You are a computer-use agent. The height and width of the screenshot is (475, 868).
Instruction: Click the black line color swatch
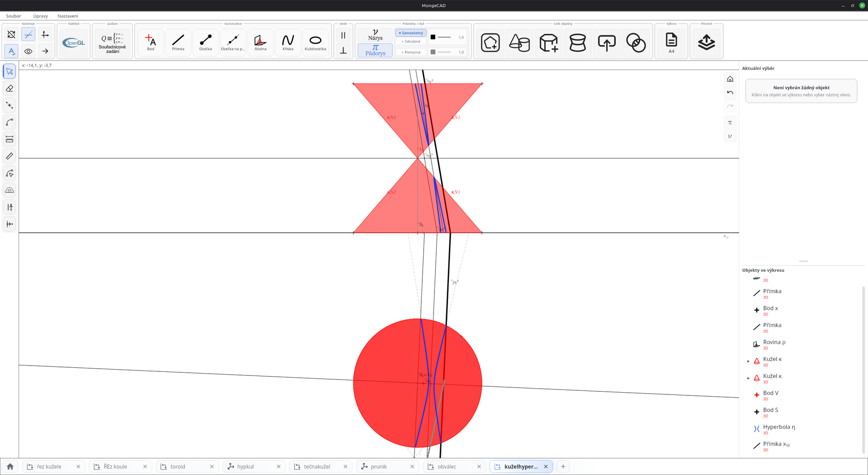pos(433,37)
